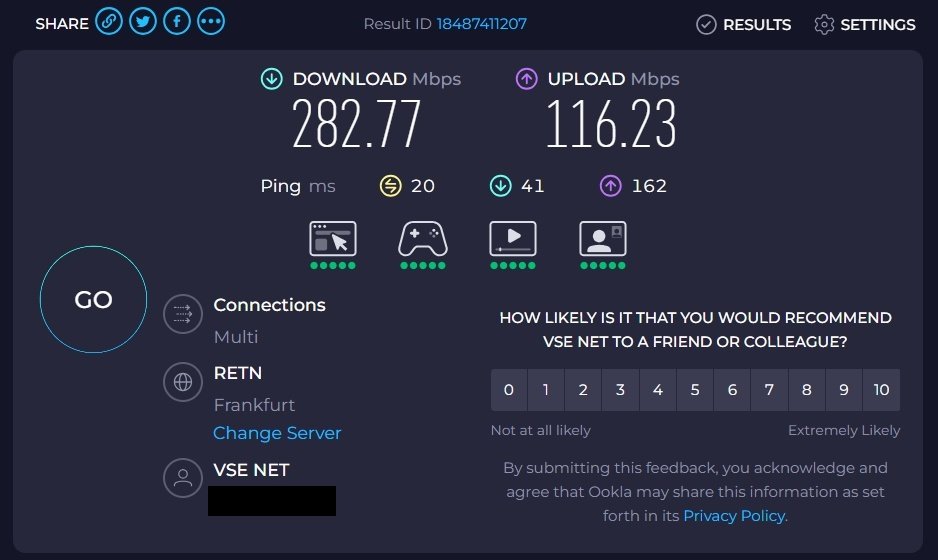This screenshot has height=560, width=938.
Task: Click the RETN server globe icon
Action: click(183, 382)
